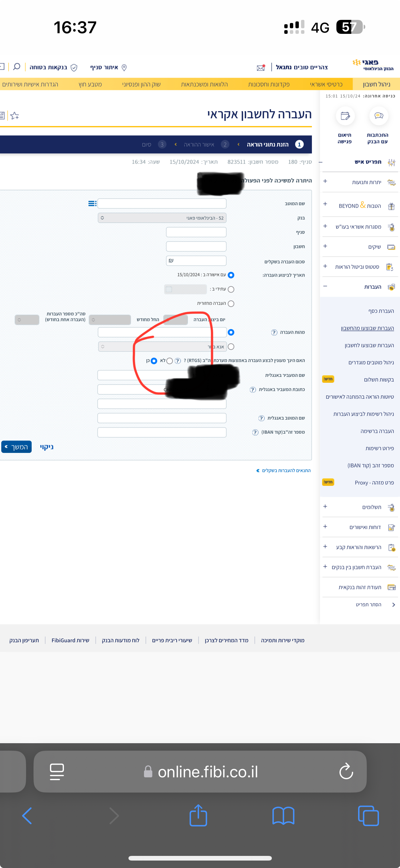Open 'מטבע חוץ' main tab
The height and width of the screenshot is (868, 400).
[x=90, y=84]
